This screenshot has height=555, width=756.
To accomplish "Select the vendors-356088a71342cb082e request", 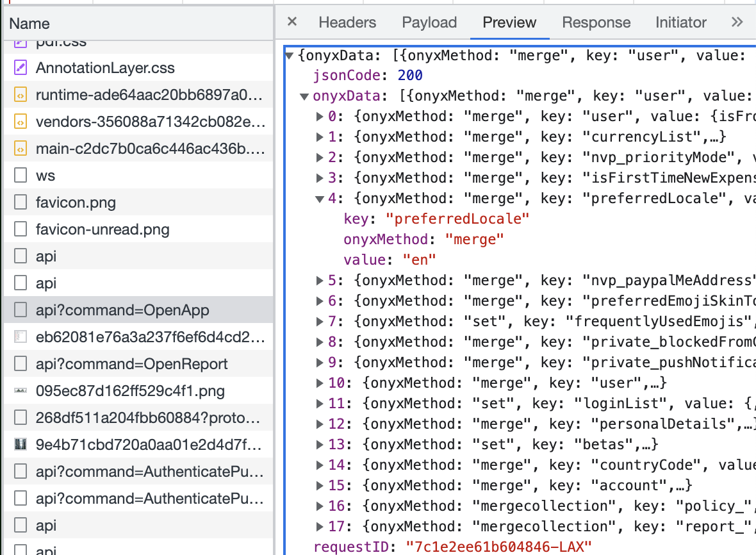I will pos(138,122).
